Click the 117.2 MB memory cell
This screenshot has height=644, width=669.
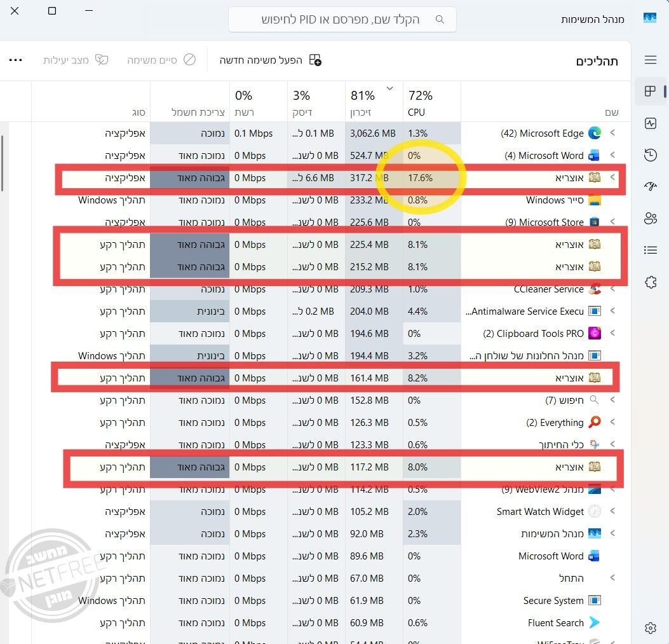[374, 467]
